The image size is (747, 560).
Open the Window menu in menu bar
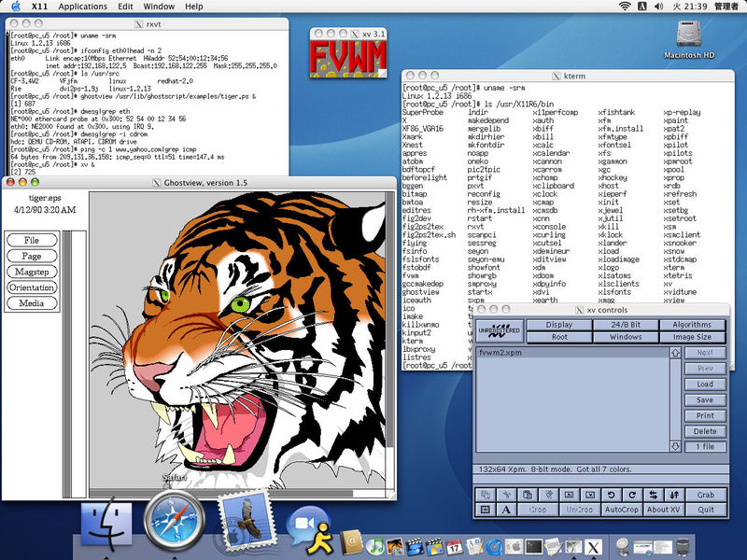(159, 7)
